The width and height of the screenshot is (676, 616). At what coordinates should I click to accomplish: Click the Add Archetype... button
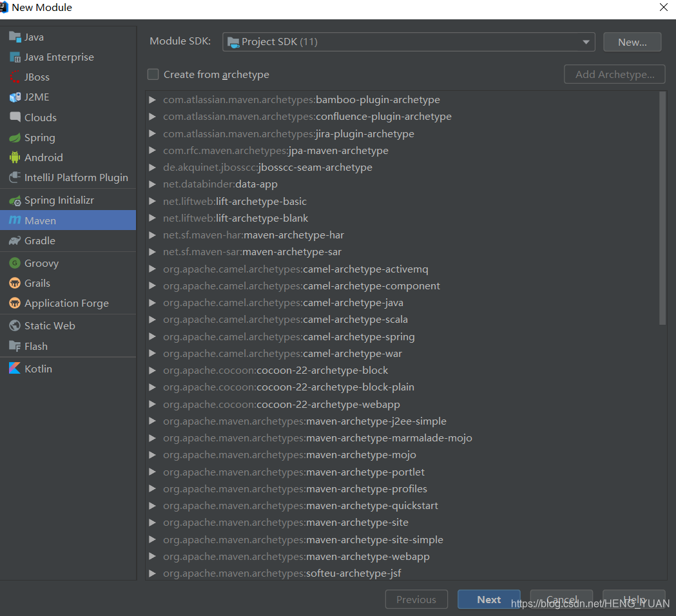(614, 74)
